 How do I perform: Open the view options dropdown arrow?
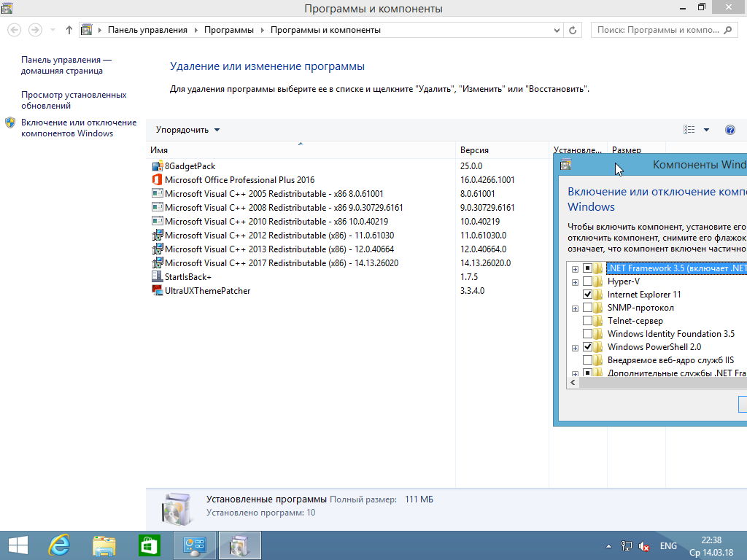tap(706, 130)
